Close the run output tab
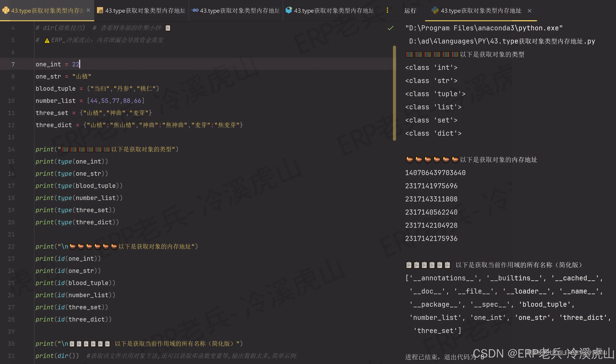Image resolution: width=616 pixels, height=364 pixels. tap(529, 11)
